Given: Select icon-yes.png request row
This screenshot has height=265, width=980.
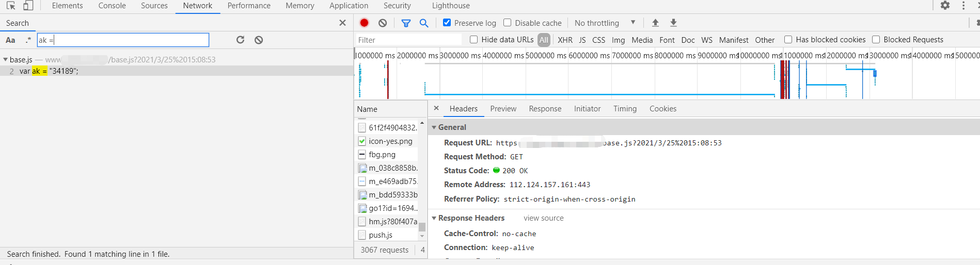Looking at the screenshot, I should 387,141.
